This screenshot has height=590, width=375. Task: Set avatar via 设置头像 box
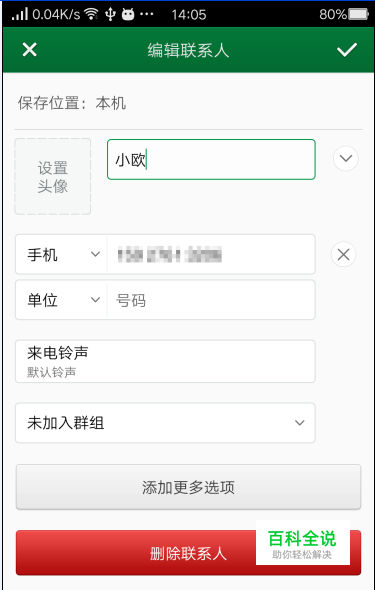pos(53,176)
